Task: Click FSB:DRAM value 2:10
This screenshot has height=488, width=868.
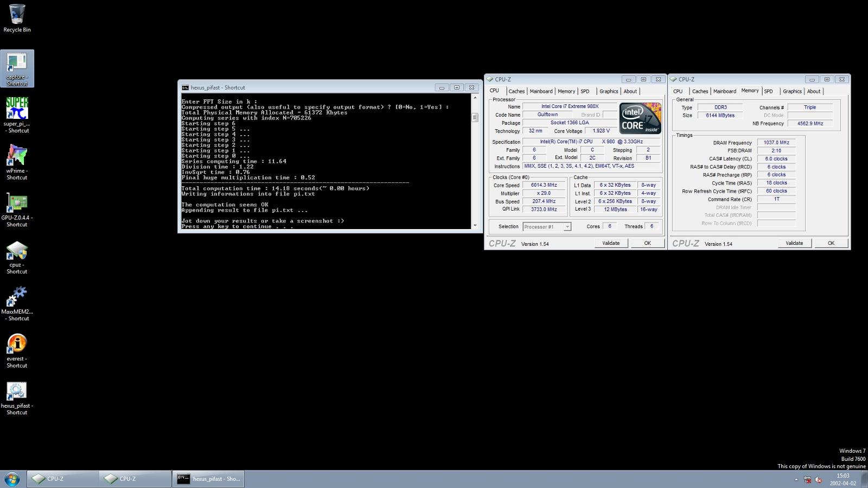Action: (776, 151)
